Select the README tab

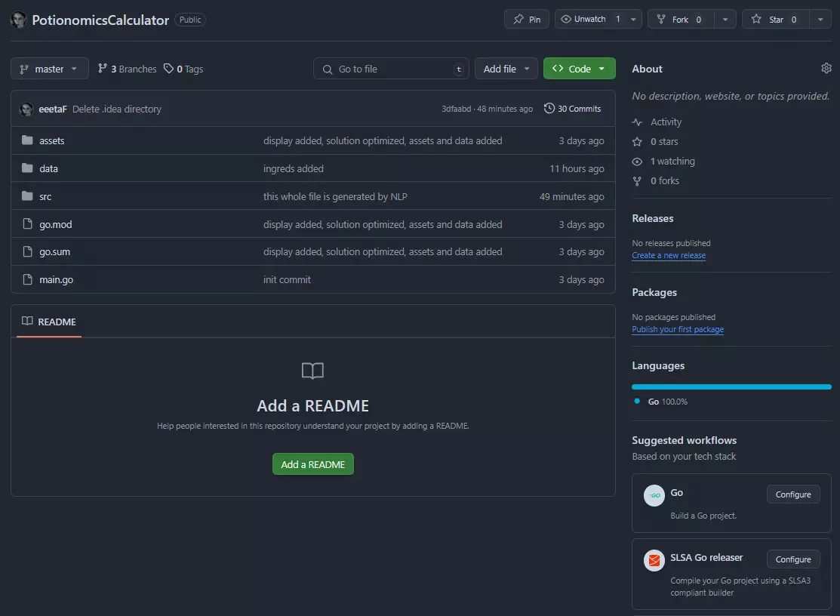point(49,322)
